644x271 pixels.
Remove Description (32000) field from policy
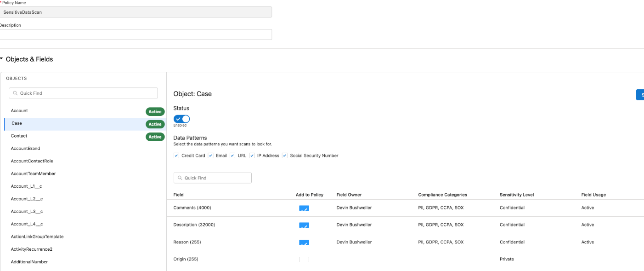[304, 225]
